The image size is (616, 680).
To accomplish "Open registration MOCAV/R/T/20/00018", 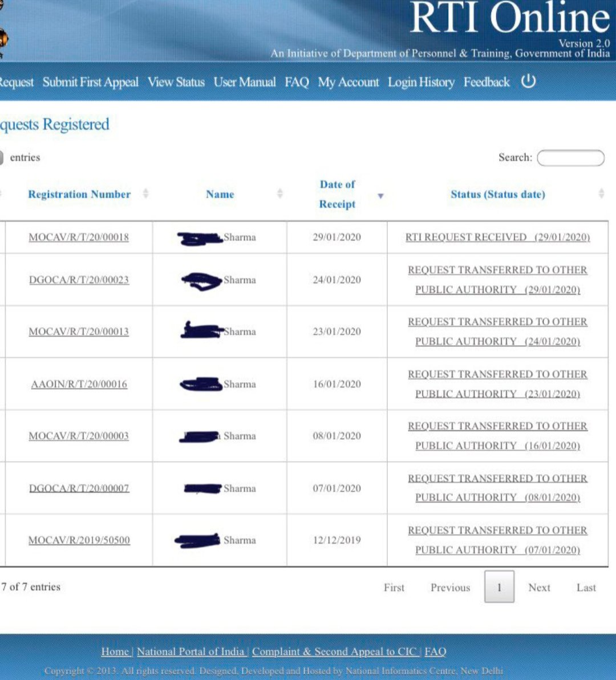I will [79, 237].
